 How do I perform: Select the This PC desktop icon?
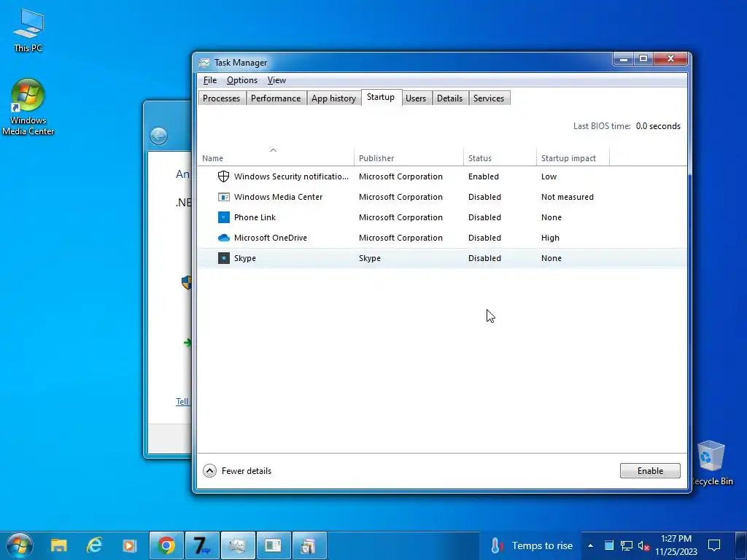28,29
